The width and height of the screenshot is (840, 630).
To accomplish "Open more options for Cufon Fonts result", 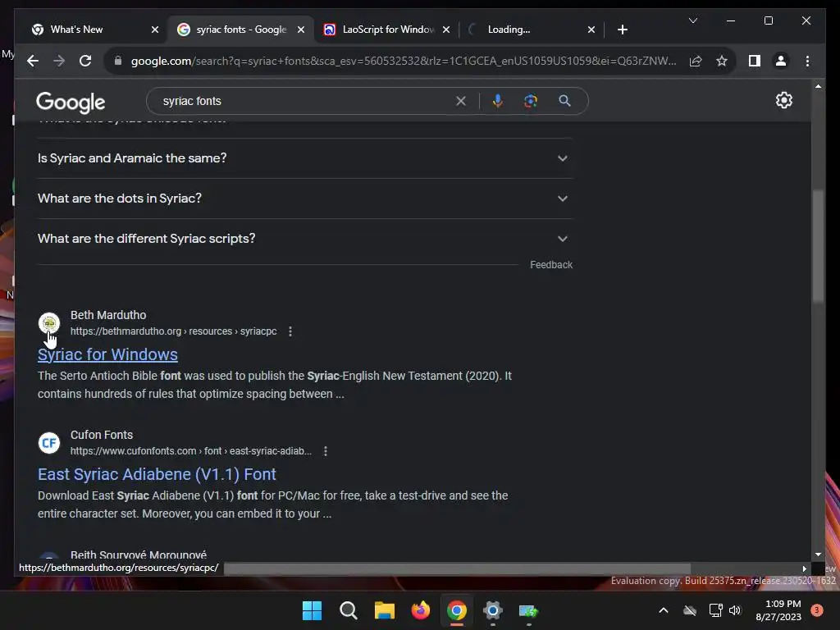I will click(x=325, y=451).
